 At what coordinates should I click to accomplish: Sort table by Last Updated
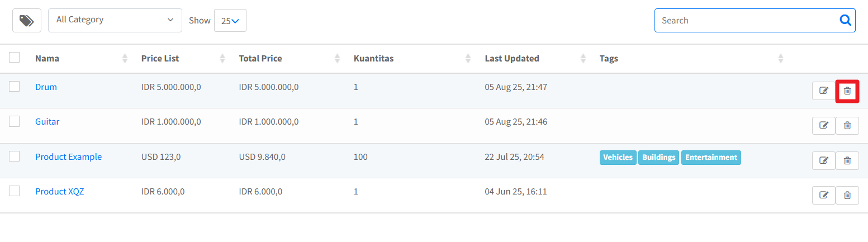coord(583,58)
